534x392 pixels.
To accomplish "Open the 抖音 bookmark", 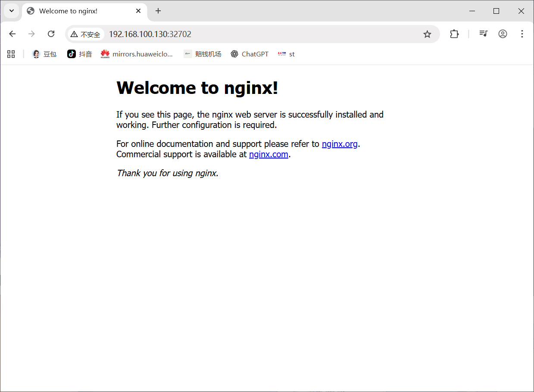I will pyautogui.click(x=80, y=54).
